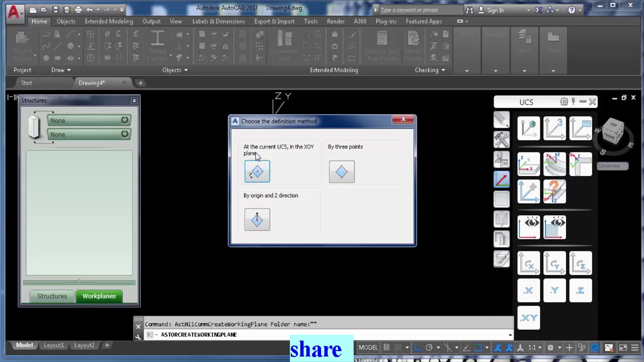Add a new drawing tab with plus
Viewport: 644px width, 362px height.
140,83
